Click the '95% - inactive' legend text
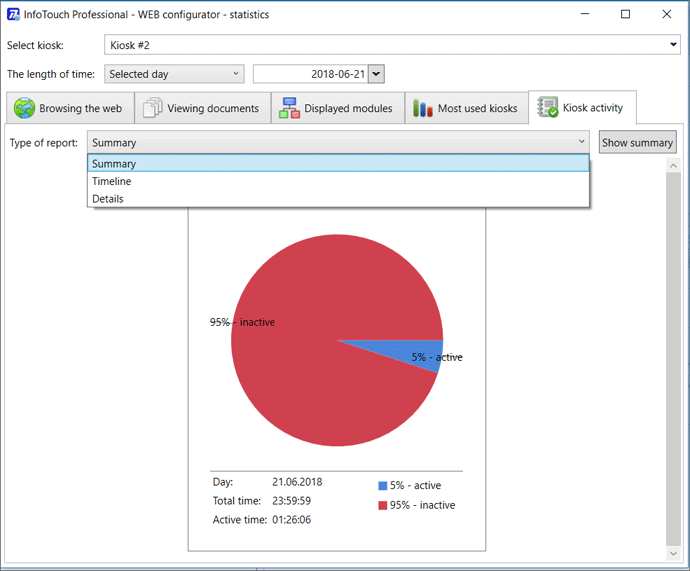 click(x=422, y=505)
